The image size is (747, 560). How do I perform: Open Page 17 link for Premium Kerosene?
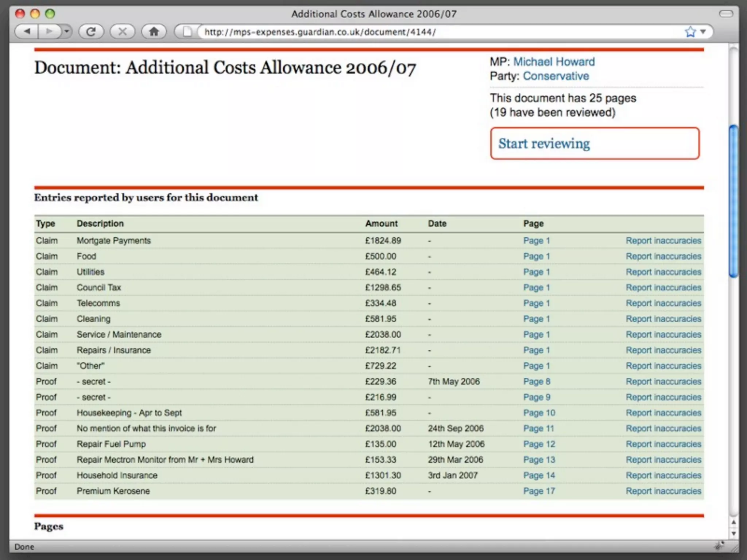[539, 491]
